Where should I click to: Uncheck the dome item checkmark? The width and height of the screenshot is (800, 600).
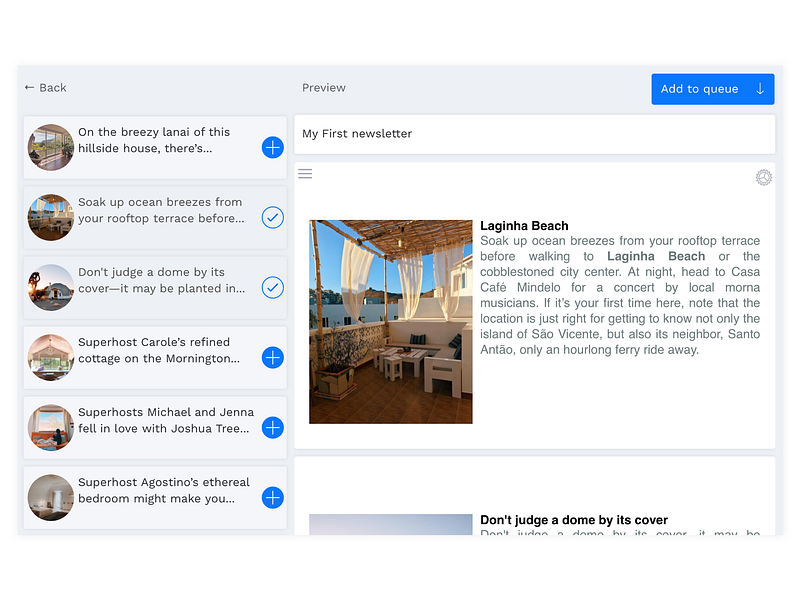click(272, 287)
